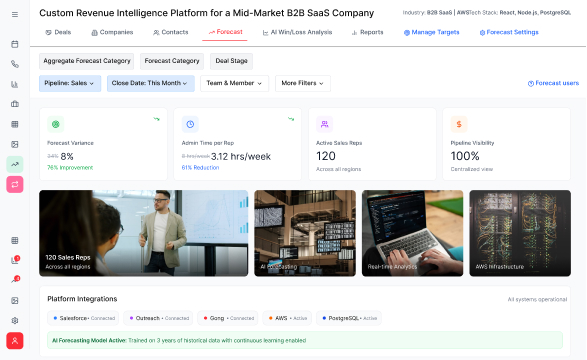The width and height of the screenshot is (587, 360).
Task: Click the PostgreSQL Active integration chip
Action: point(349,318)
